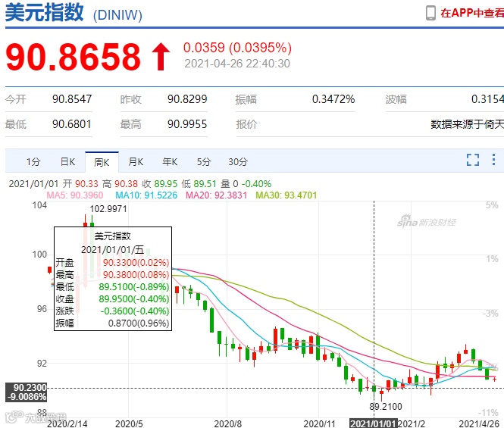Click the 2021/4/26 date axis label
This screenshot has width=504, height=428.
tap(479, 423)
